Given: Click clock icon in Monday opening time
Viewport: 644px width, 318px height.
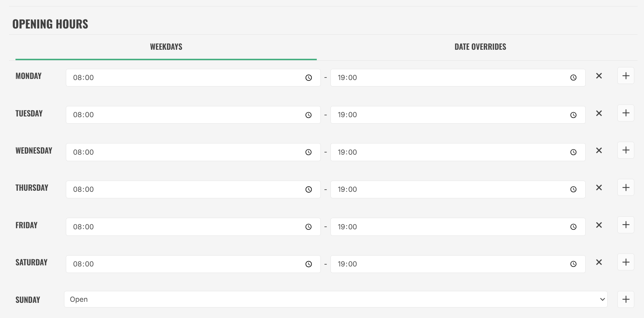Looking at the screenshot, I should point(309,78).
